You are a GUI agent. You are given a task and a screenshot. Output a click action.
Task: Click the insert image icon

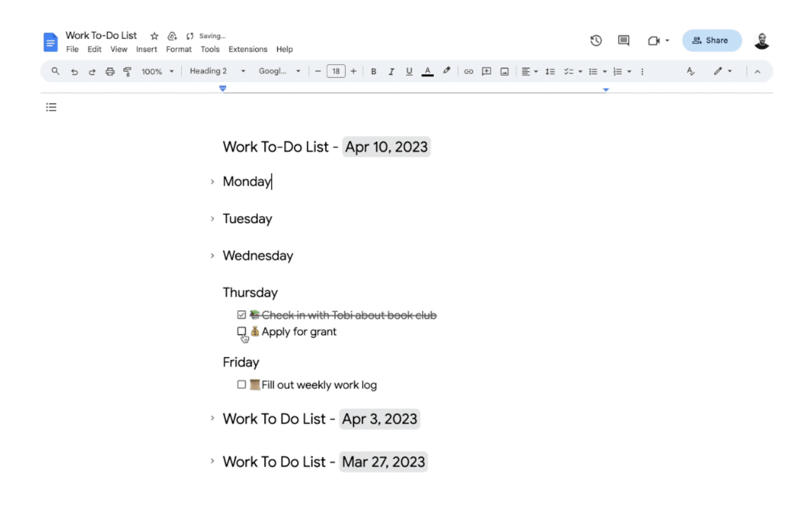[504, 71]
